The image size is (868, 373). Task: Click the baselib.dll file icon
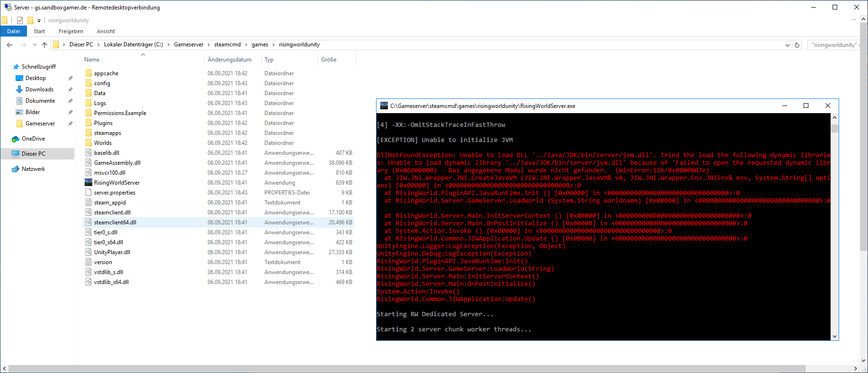click(x=88, y=153)
